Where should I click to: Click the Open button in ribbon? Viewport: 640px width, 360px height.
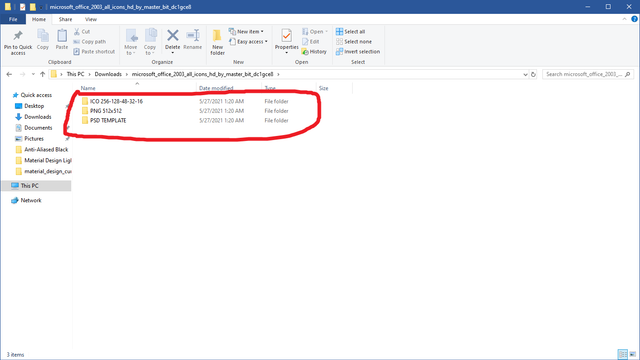coord(315,31)
